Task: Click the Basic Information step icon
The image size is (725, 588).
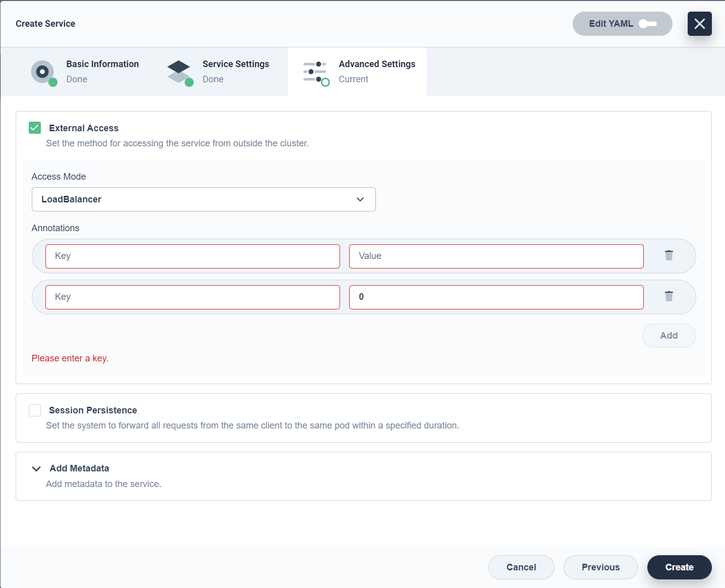Action: (x=43, y=72)
